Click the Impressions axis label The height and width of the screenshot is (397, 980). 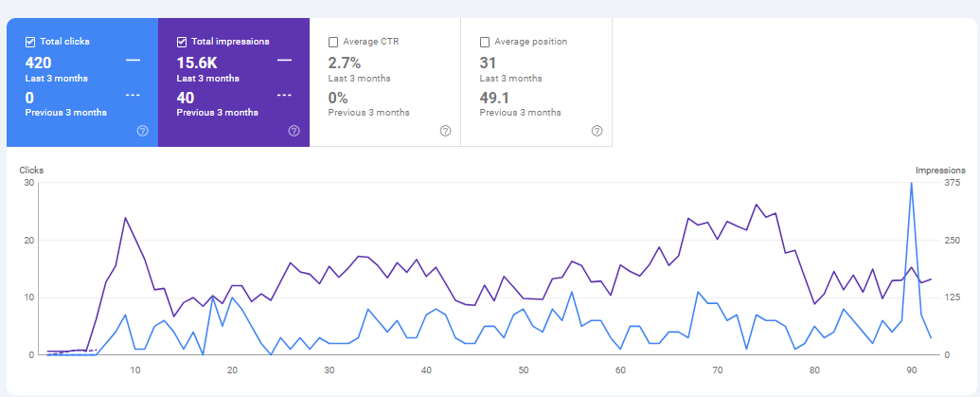pyautogui.click(x=940, y=170)
